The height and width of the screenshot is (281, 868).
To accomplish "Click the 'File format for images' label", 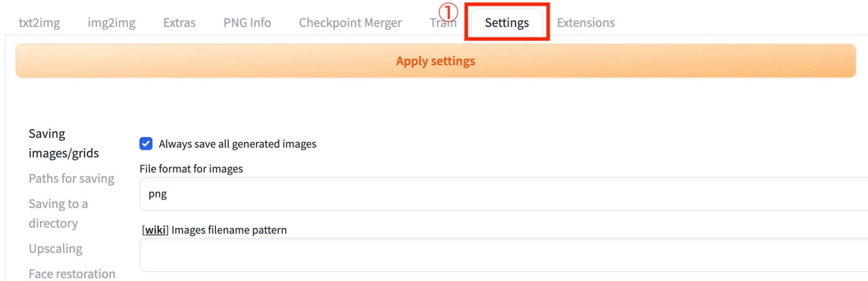I will click(x=191, y=169).
